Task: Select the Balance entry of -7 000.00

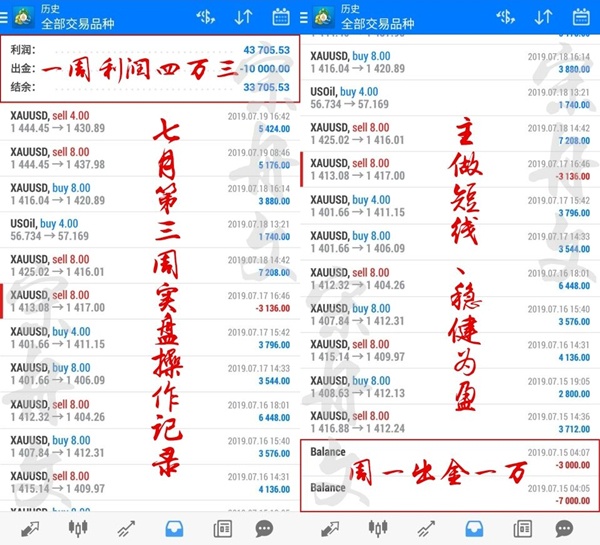Action: 450,494
